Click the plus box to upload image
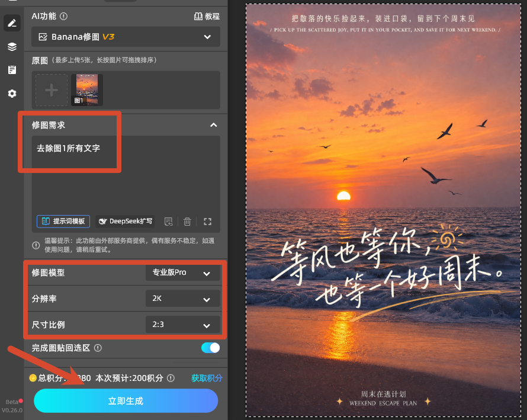Viewport: 527px width, 420px height. click(52, 90)
